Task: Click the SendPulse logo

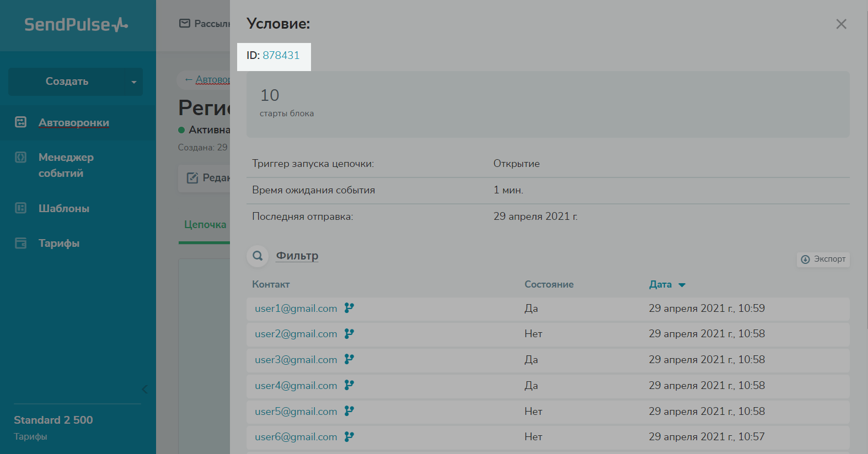Action: point(76,25)
